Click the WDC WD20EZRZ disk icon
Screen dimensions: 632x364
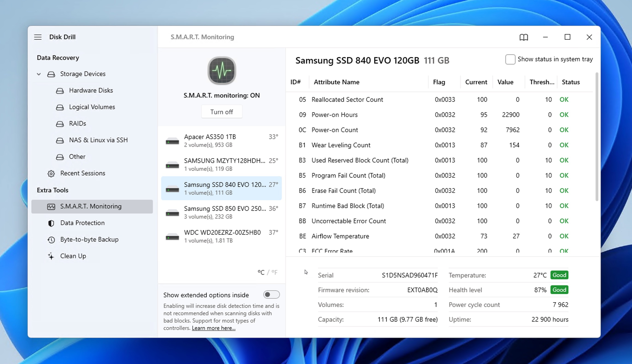[172, 237]
